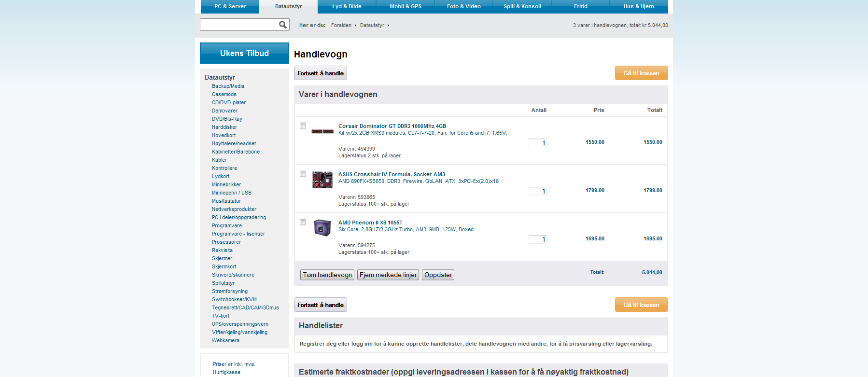Edit quantity field for AMD Phenom

[537, 239]
